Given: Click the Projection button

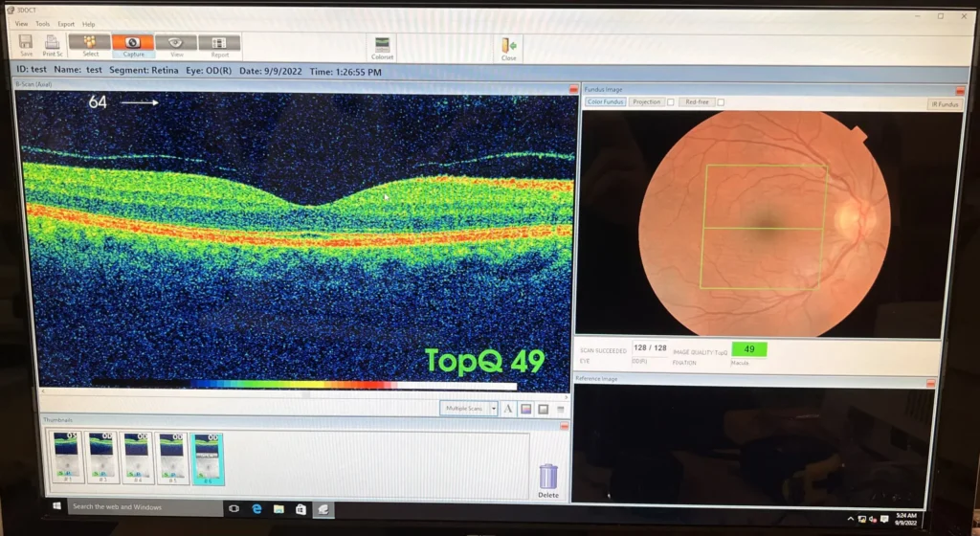Looking at the screenshot, I should click(646, 101).
